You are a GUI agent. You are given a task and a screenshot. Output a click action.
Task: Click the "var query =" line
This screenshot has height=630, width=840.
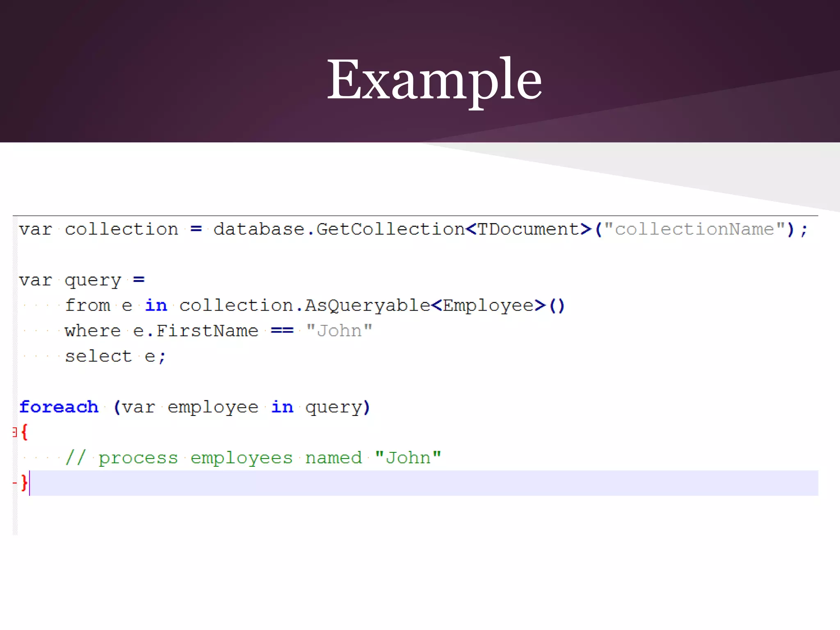coord(82,281)
